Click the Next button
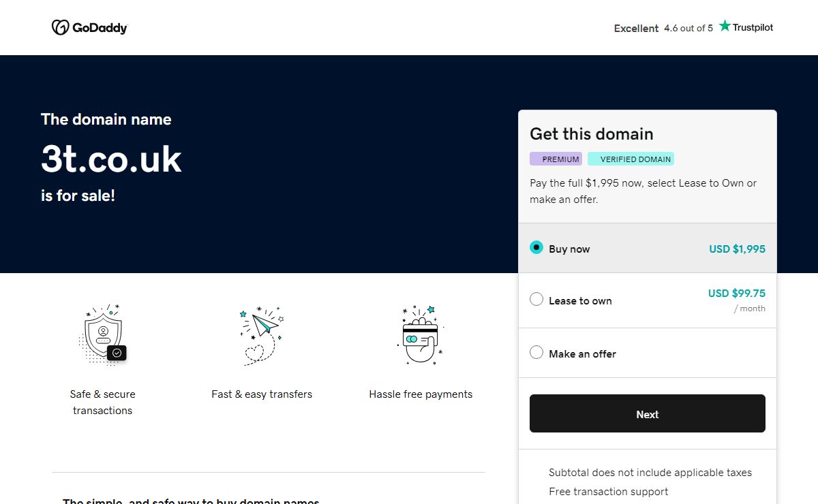Viewport: 818px width, 504px height. 648,413
